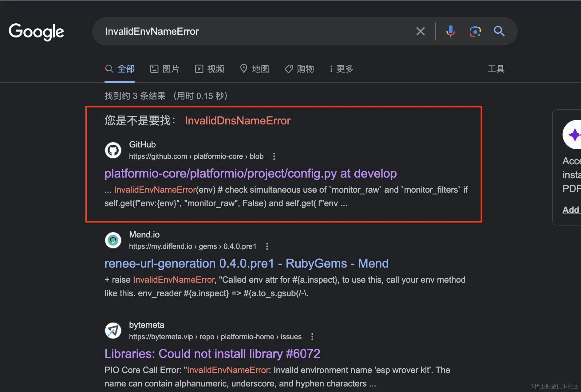Start voice search with the microphone icon

click(450, 31)
